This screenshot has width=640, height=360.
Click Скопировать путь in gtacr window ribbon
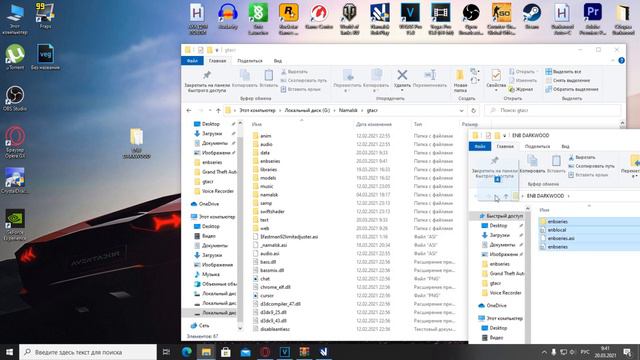pyautogui.click(x=304, y=80)
